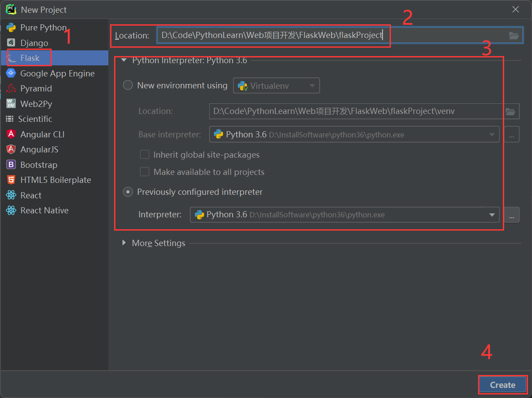Collapse the Python Interpreter section
This screenshot has height=398, width=532.
pos(123,60)
